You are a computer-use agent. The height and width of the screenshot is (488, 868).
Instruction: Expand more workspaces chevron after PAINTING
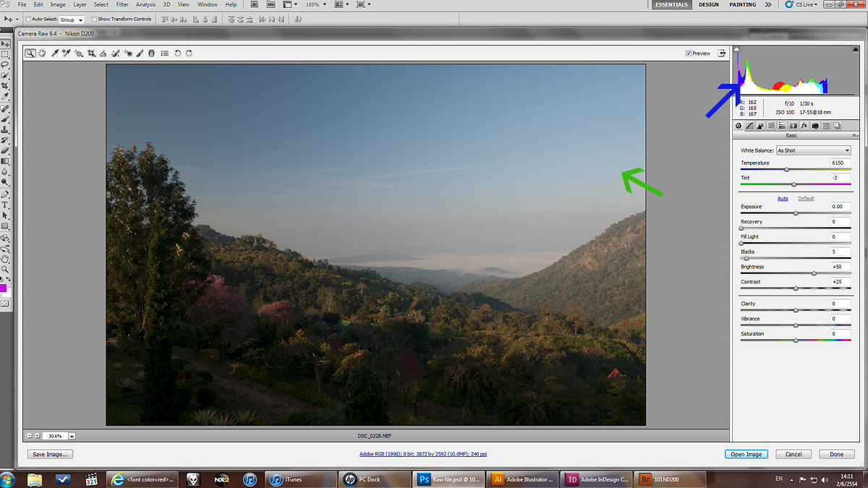tap(770, 4)
